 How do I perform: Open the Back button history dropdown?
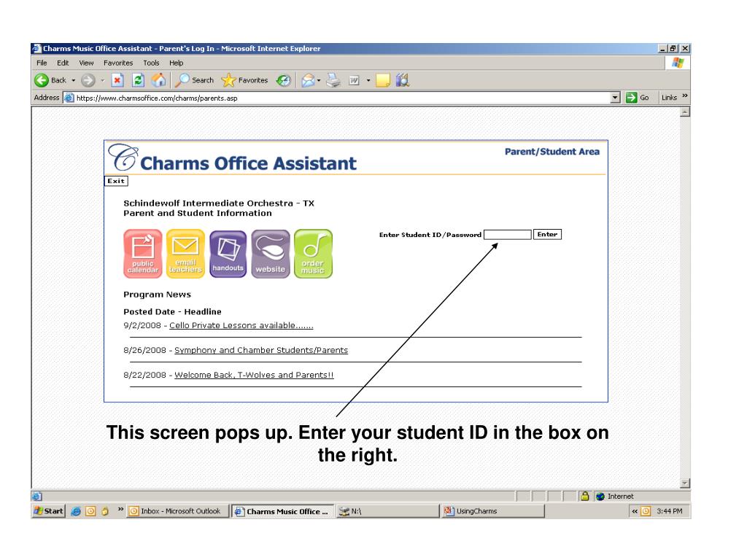click(74, 80)
